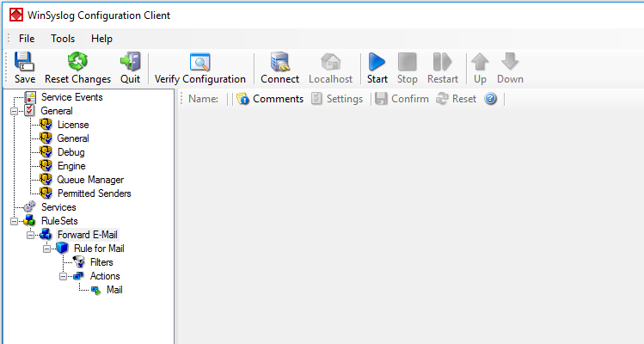Image resolution: width=644 pixels, height=344 pixels.
Task: Click the Debug node icon
Action: [46, 151]
